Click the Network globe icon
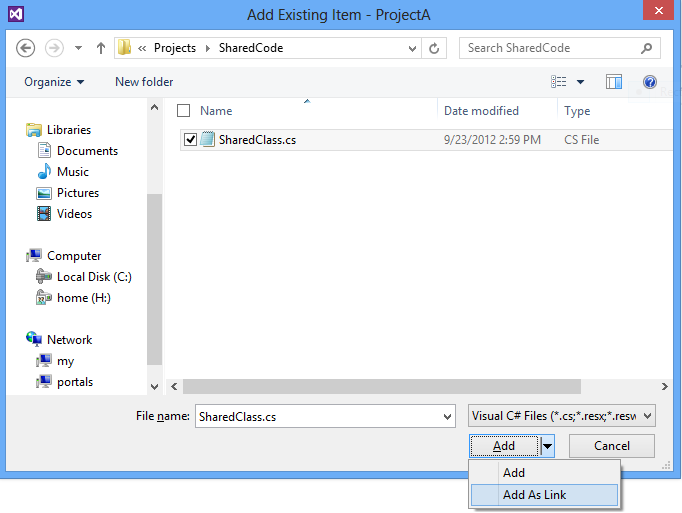The height and width of the screenshot is (513, 682). (x=34, y=339)
